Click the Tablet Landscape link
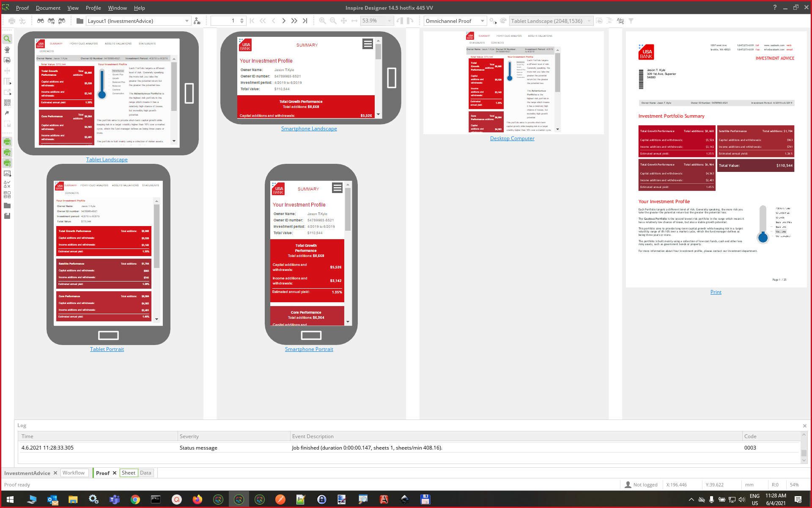 (107, 160)
